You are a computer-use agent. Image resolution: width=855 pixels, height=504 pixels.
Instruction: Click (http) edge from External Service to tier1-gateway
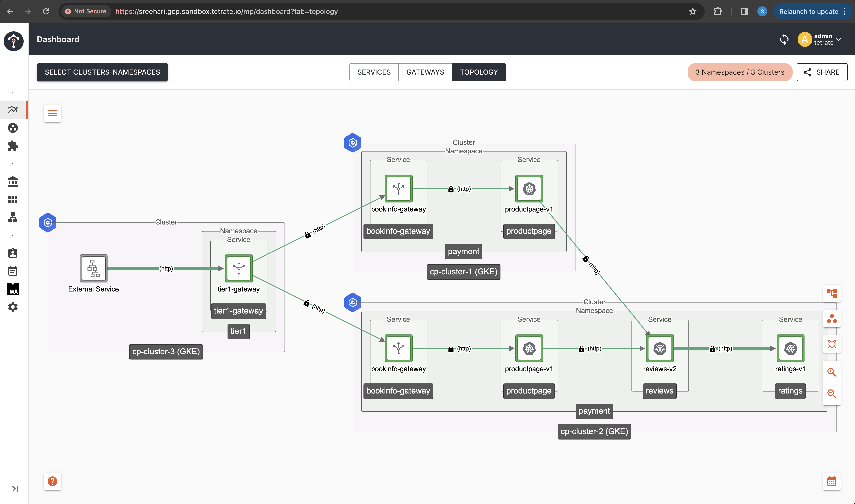pyautogui.click(x=166, y=268)
